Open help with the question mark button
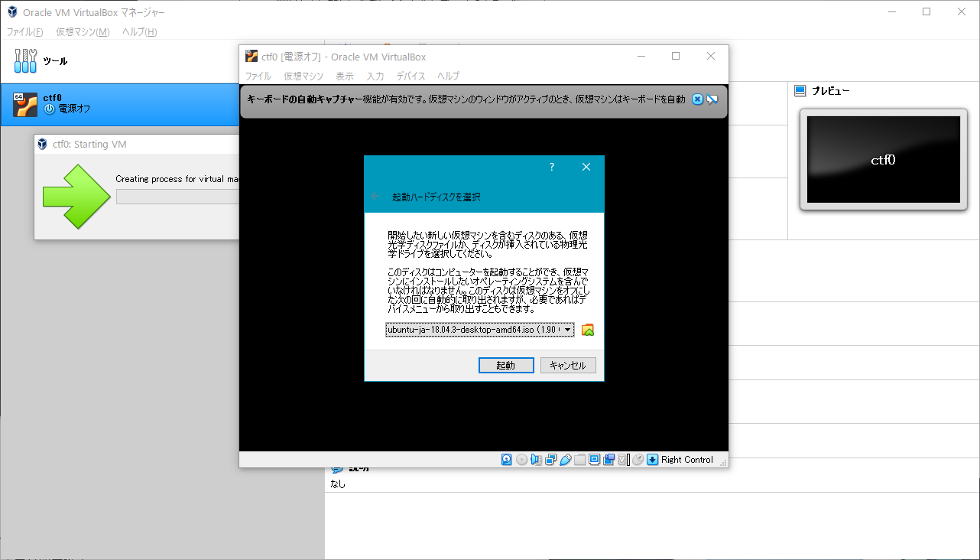The height and width of the screenshot is (560, 980). pos(552,168)
